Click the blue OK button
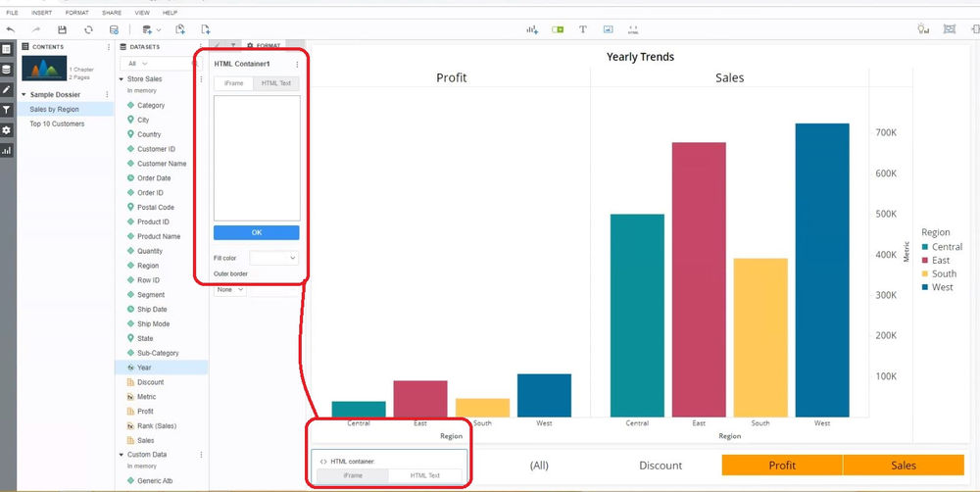Screen dimensions: 980x492 256,232
